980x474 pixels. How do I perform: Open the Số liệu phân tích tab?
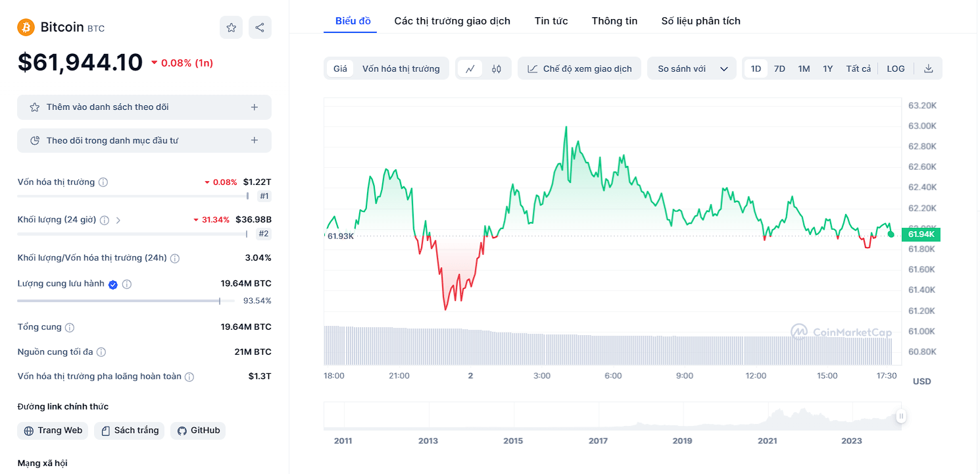[701, 21]
